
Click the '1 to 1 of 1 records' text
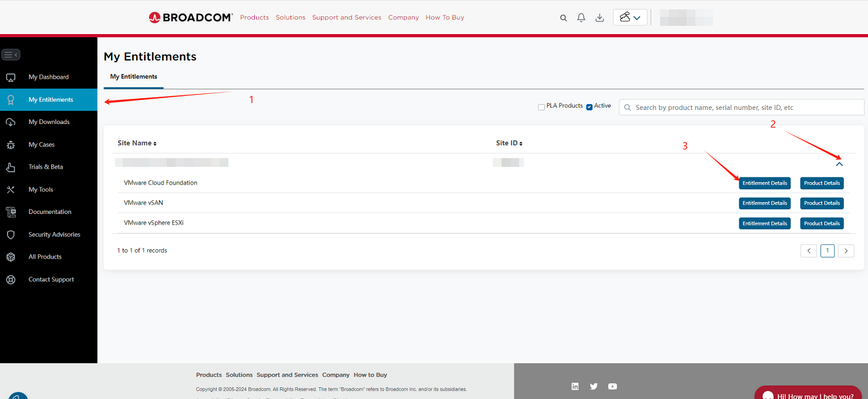click(142, 250)
